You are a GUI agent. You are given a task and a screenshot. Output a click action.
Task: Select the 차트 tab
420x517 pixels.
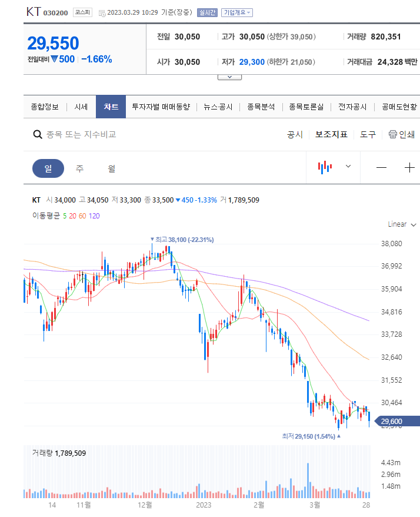tap(111, 107)
